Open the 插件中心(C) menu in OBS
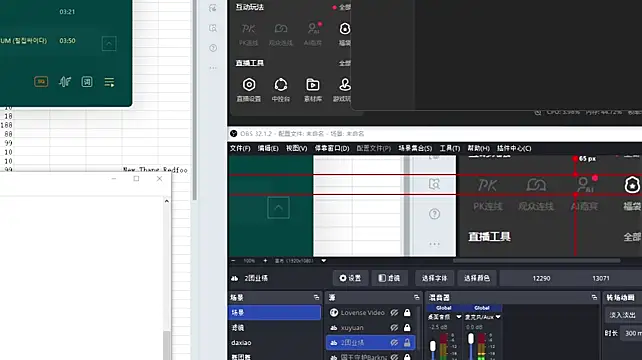The width and height of the screenshot is (642, 360). point(514,148)
